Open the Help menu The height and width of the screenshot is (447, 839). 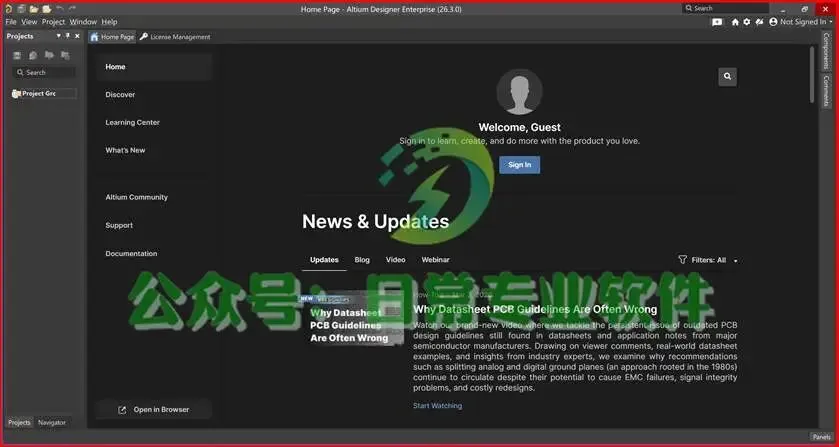[109, 22]
